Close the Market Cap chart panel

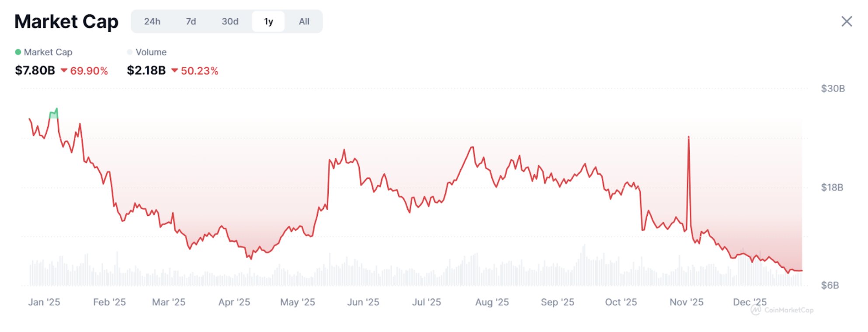[847, 21]
